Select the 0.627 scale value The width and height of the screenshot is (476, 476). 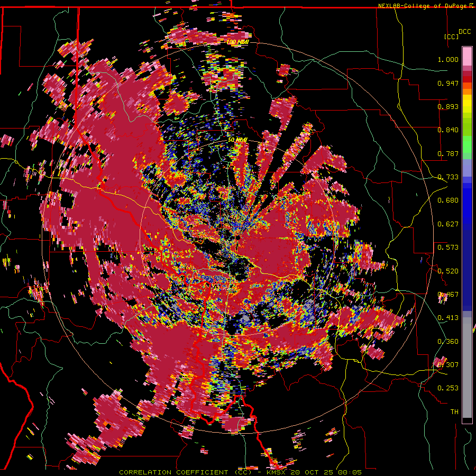pyautogui.click(x=448, y=224)
